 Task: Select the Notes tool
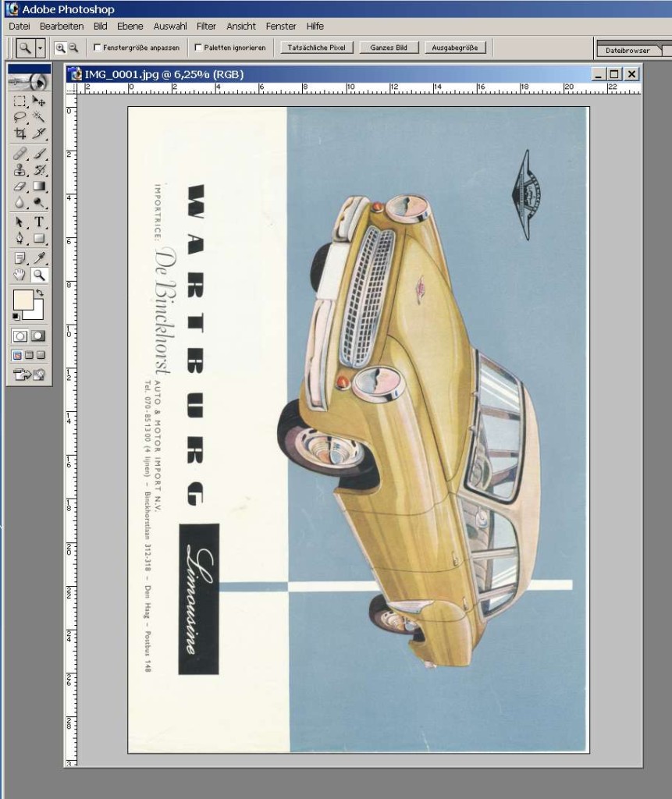pos(20,258)
